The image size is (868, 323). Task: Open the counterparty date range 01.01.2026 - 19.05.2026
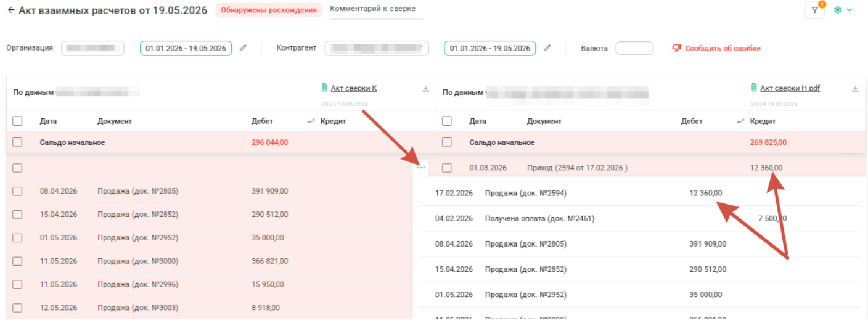tap(489, 48)
